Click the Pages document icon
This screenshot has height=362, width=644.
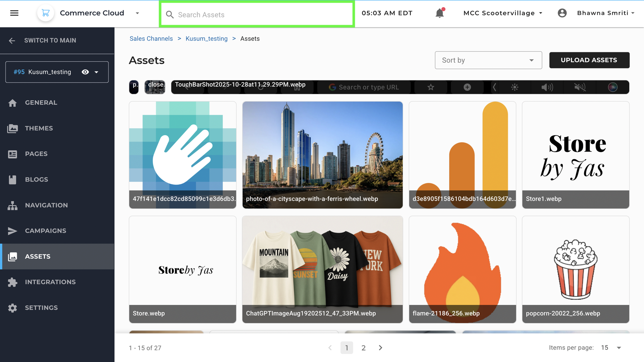[x=12, y=154]
